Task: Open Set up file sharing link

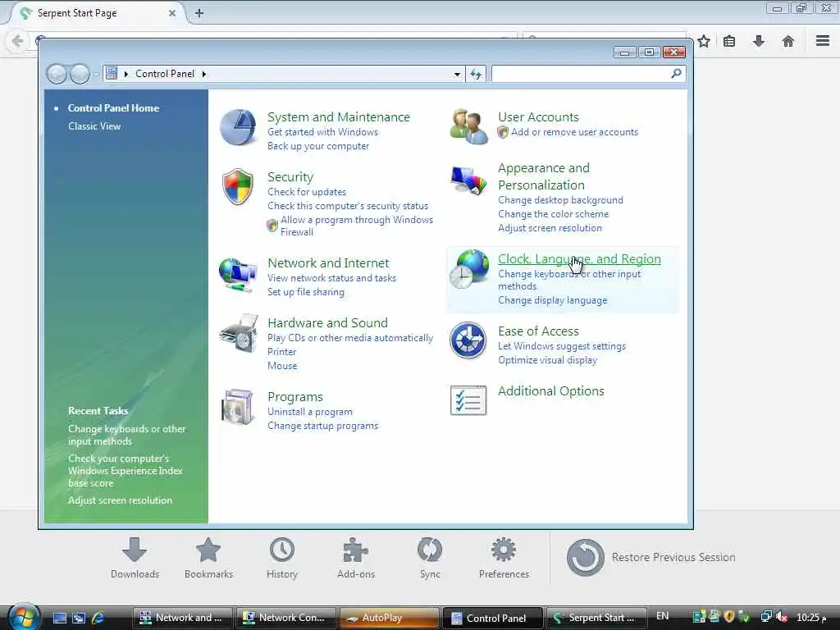Action: pos(306,292)
